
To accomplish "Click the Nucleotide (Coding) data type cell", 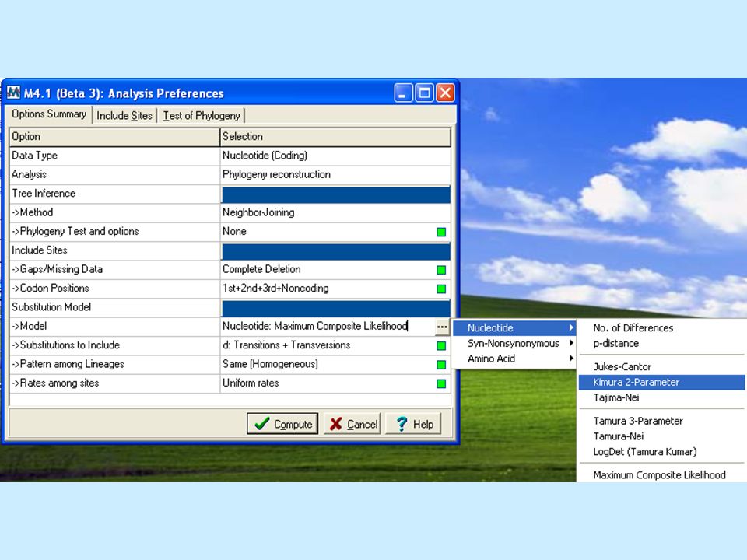I will tap(335, 156).
